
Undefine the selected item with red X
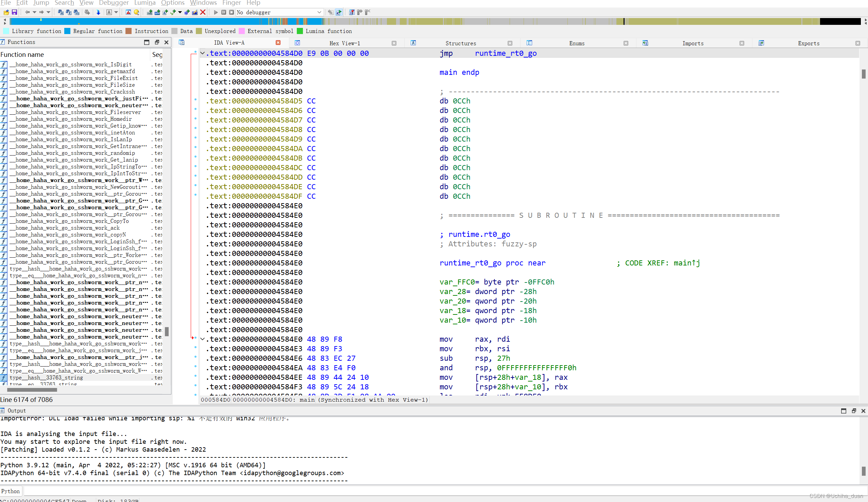(203, 12)
